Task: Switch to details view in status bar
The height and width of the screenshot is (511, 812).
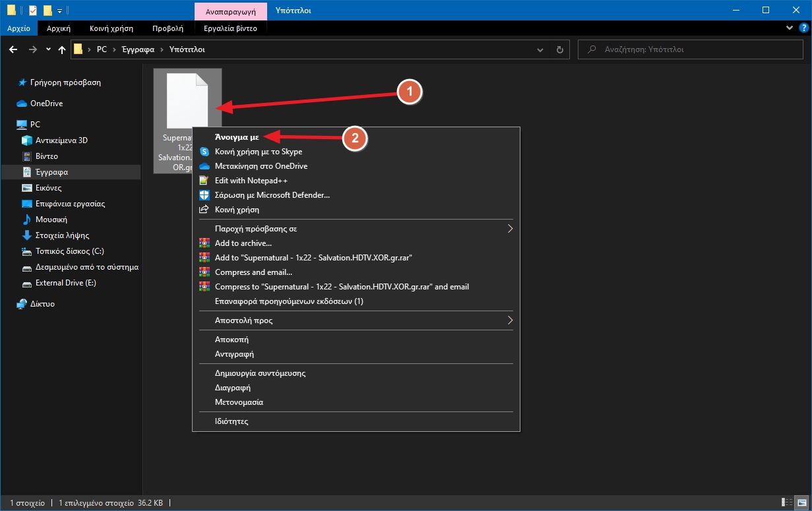Action: point(787,503)
